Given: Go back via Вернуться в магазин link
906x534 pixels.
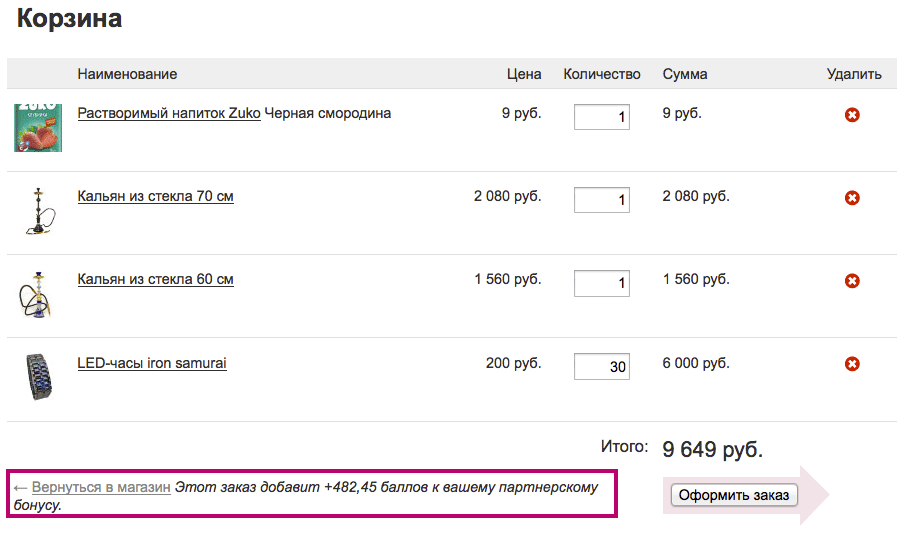Looking at the screenshot, I should pos(101,487).
